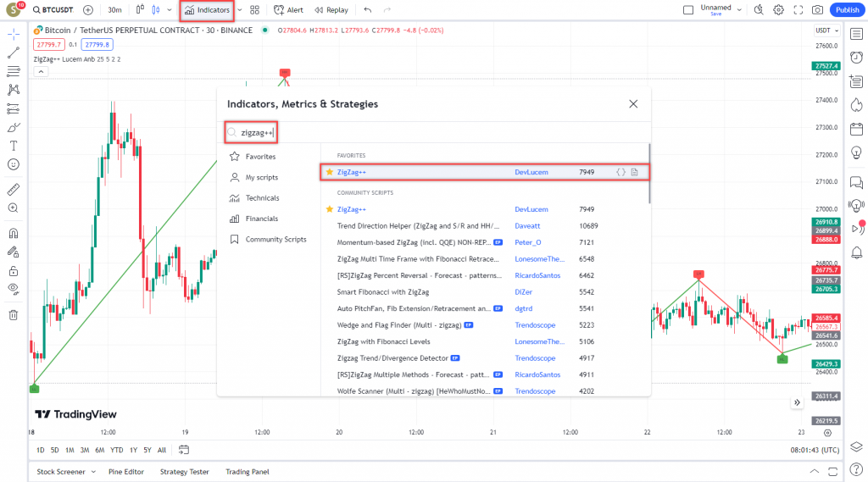This screenshot has height=482, width=868.
Task: Select the Text annotation tool
Action: 14,146
